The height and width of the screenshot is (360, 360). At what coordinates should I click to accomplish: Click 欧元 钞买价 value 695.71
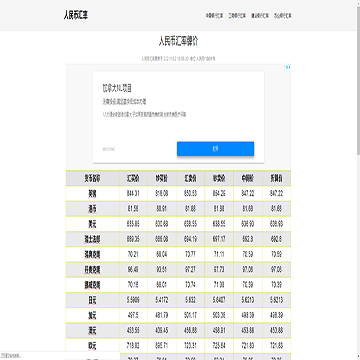coord(162,346)
